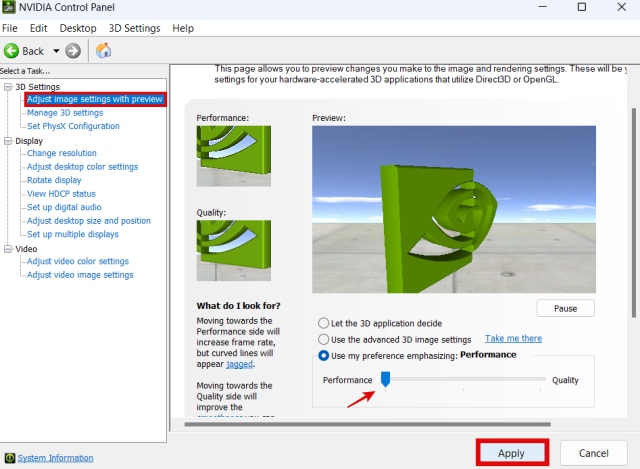
Task: Click the Home icon in toolbar
Action: [103, 50]
